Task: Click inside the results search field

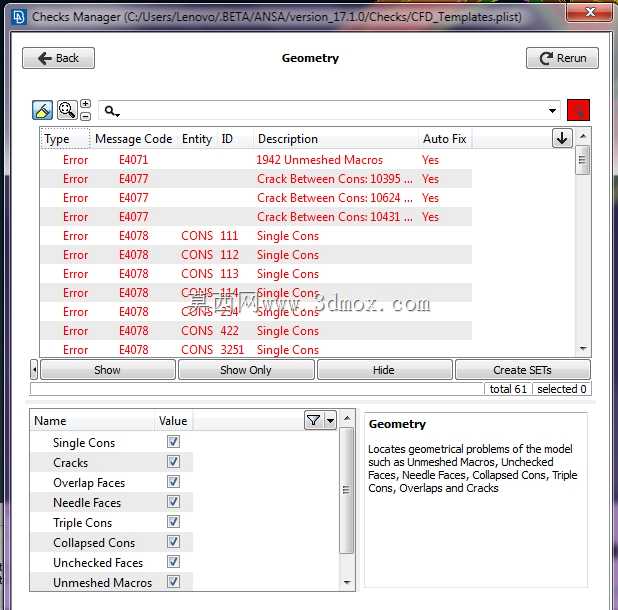Action: point(331,111)
